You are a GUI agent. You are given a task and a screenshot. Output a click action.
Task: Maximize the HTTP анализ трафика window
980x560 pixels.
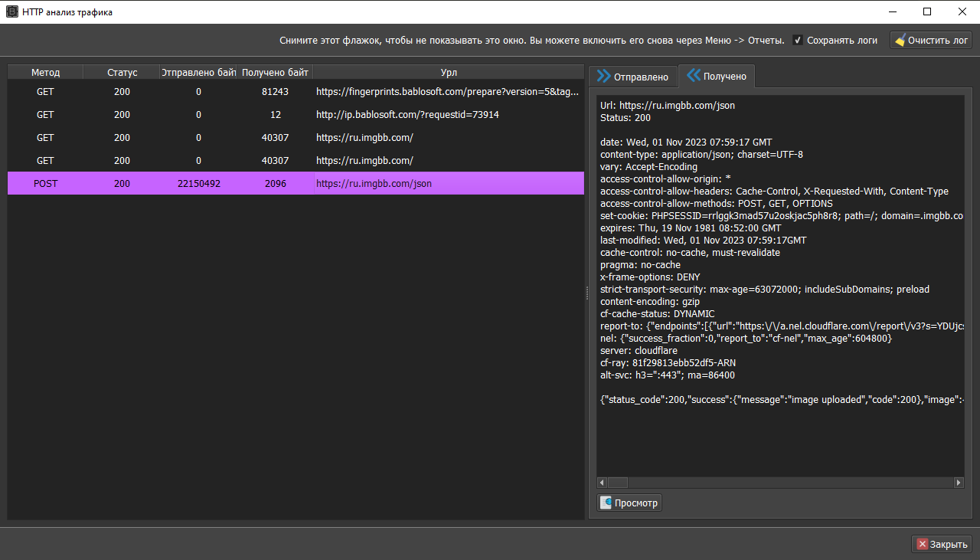[x=927, y=11]
